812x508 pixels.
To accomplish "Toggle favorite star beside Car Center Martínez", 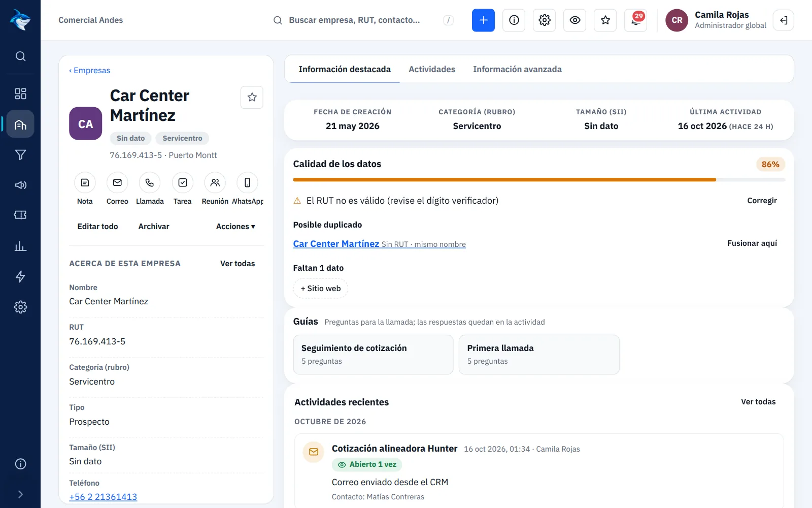I will 252,98.
